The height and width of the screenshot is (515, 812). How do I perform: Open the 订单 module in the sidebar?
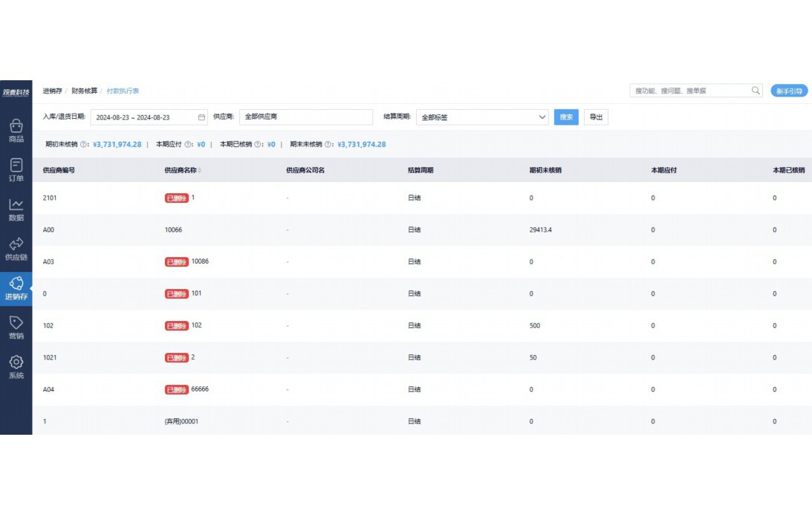point(16,171)
